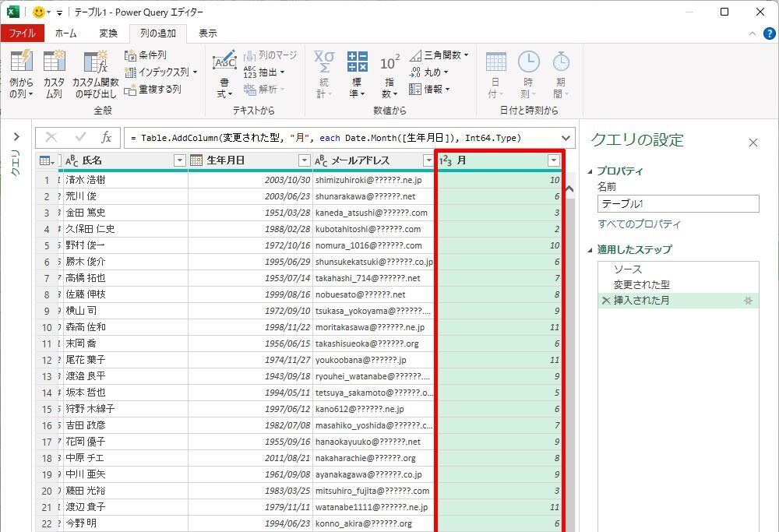Click the 名前 query name input field
Image resolution: width=779 pixels, height=532 pixels.
click(678, 204)
